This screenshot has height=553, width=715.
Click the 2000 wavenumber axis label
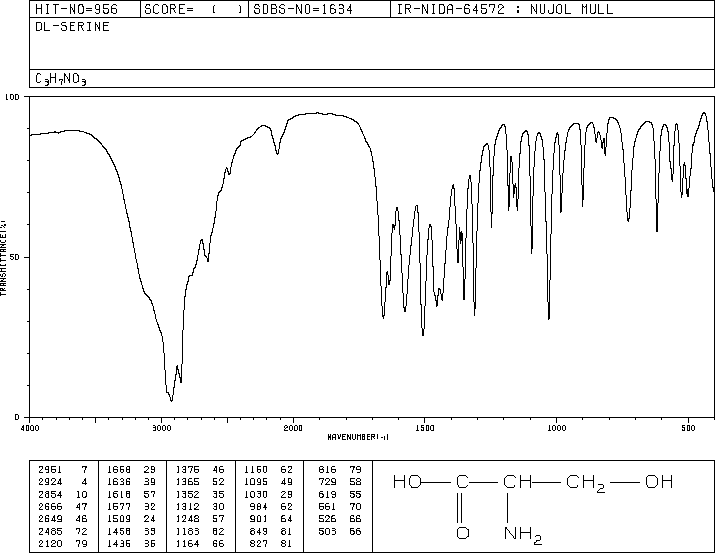293,428
